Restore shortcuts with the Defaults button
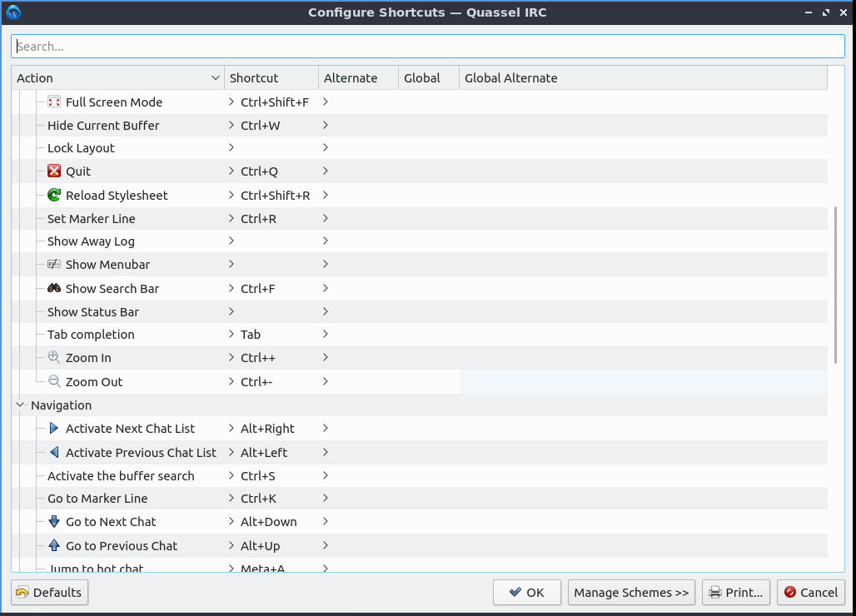This screenshot has height=616, width=856. 49,593
